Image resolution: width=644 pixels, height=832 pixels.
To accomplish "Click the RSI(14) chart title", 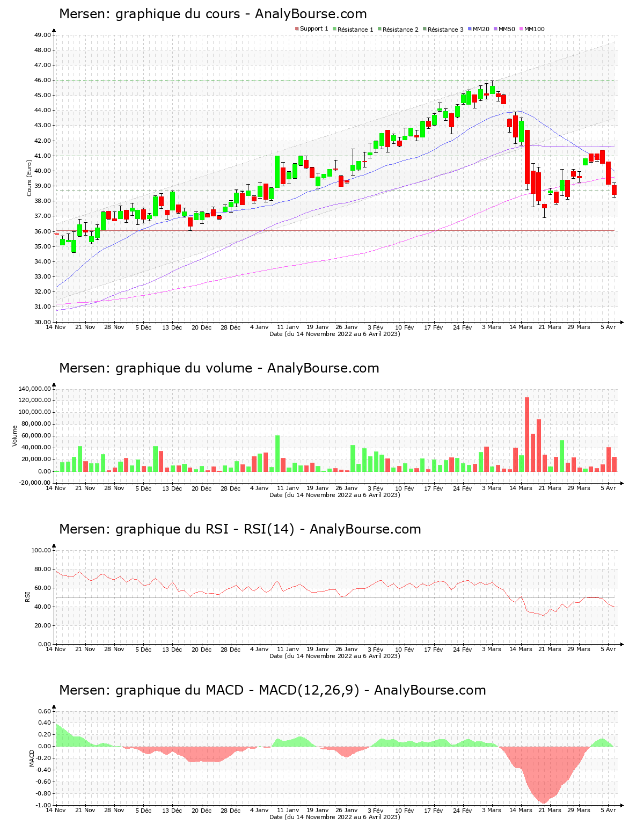I will click(x=240, y=529).
